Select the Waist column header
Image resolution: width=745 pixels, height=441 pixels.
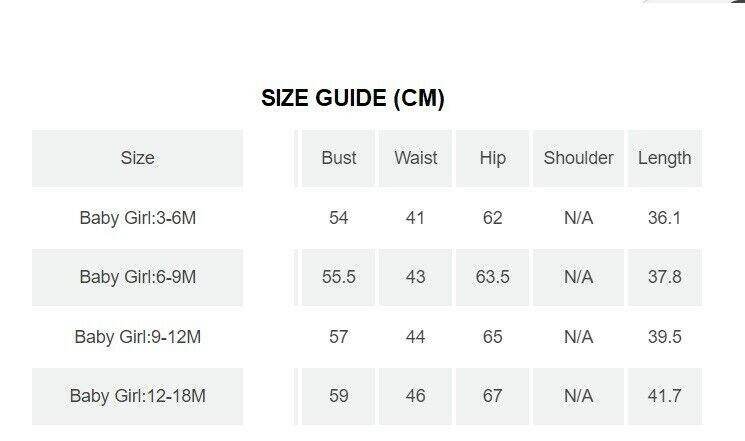point(416,158)
